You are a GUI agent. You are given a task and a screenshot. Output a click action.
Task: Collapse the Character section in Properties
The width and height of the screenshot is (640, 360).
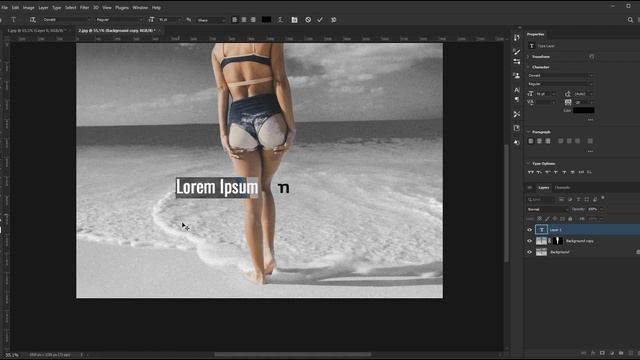coord(528,67)
